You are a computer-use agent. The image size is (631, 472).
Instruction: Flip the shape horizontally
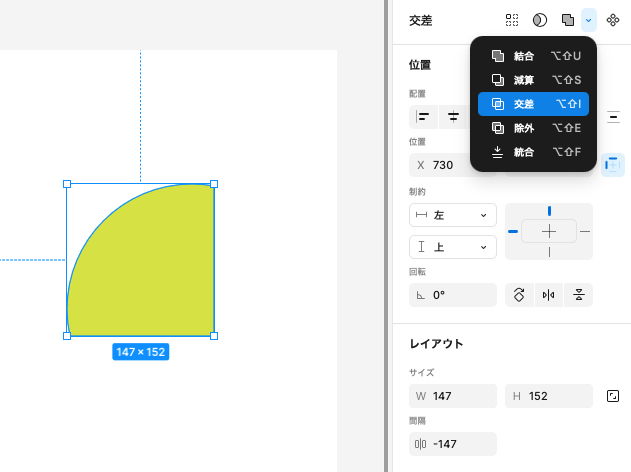point(548,295)
